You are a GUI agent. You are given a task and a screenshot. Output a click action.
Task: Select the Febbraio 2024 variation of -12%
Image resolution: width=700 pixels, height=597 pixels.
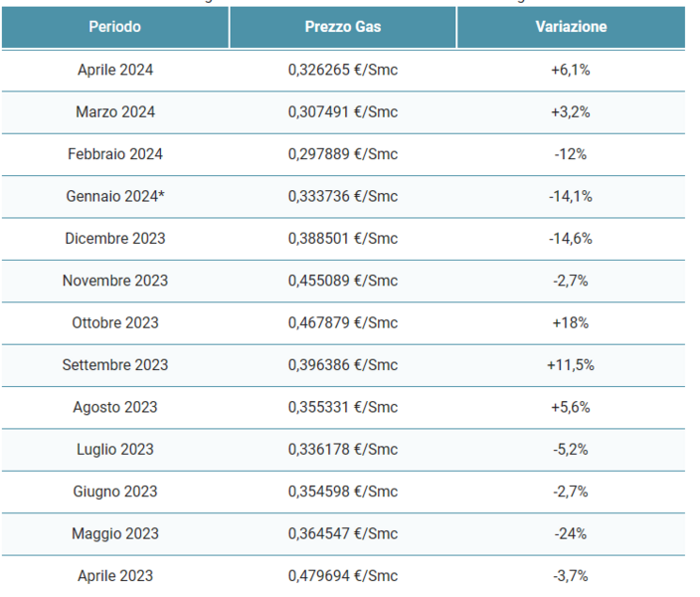[x=571, y=154]
